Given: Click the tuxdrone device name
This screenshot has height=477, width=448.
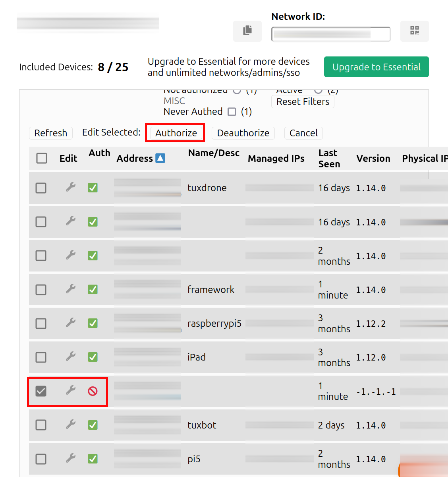Looking at the screenshot, I should (x=207, y=188).
